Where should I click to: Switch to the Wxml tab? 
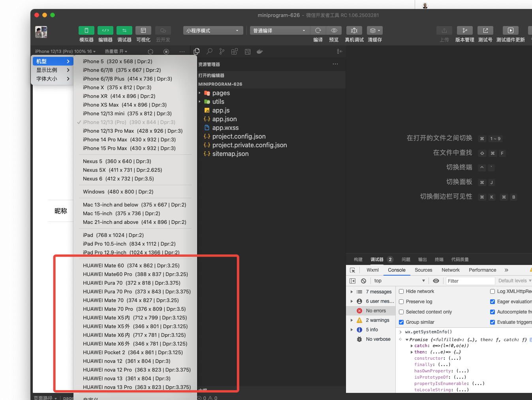(x=372, y=270)
